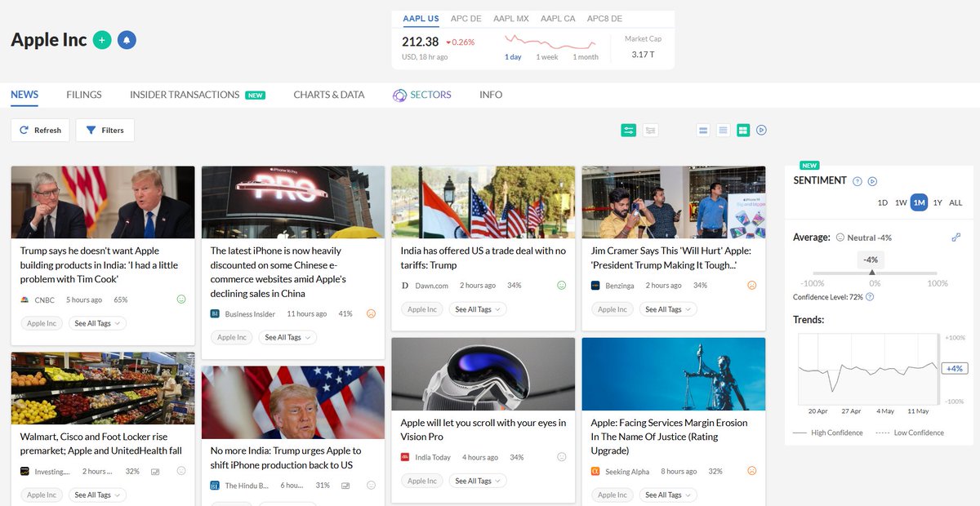Image resolution: width=980 pixels, height=506 pixels.
Task: Click the green smiley on Dawn.com article
Action: 562,286
